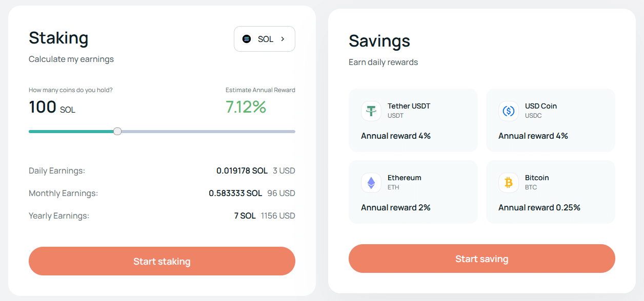Select the USD Coin savings card title
The width and height of the screenshot is (644, 301).
tap(540, 106)
